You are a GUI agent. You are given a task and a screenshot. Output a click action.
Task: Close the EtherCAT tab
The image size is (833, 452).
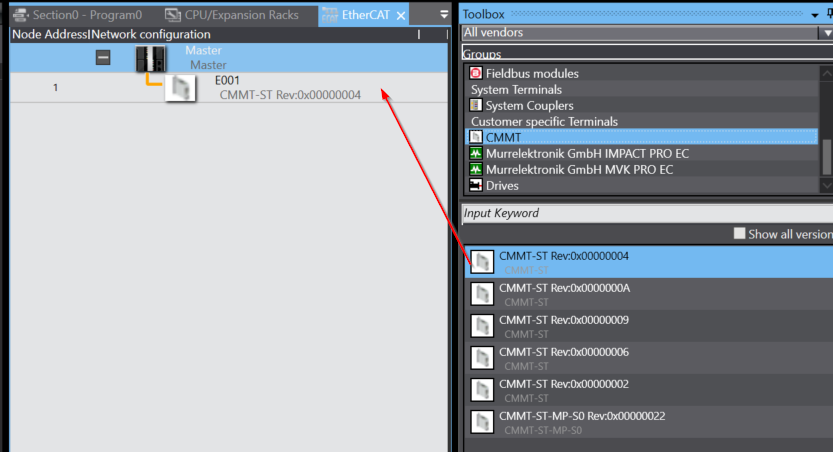tap(401, 15)
